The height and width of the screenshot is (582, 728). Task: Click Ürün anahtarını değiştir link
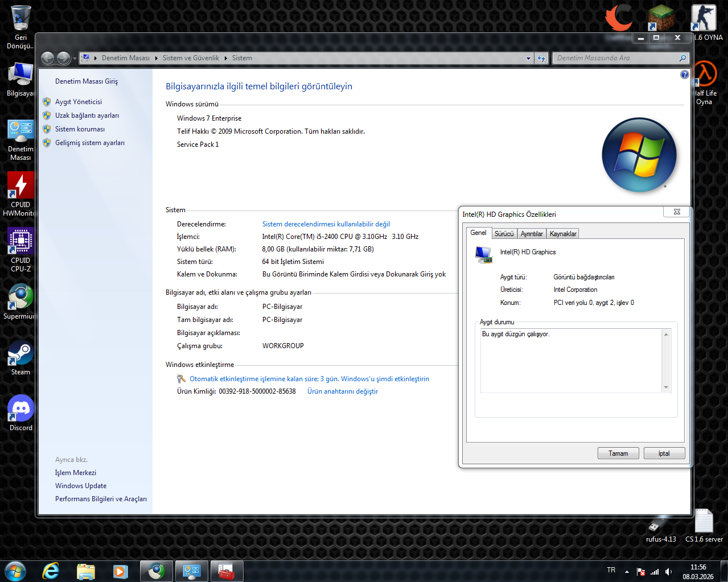point(343,391)
